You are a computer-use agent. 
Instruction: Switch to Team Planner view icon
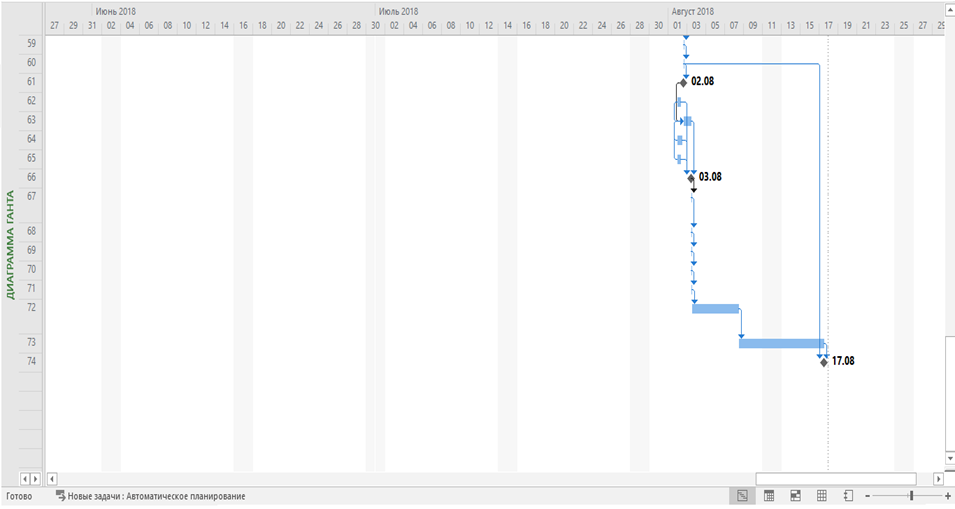click(795, 496)
